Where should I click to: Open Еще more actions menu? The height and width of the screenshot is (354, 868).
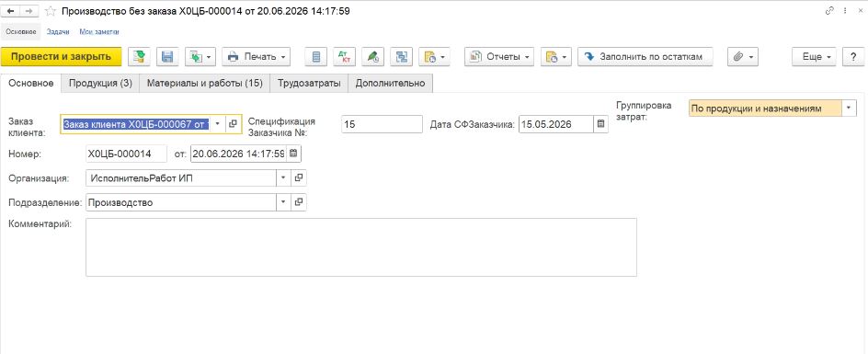(x=814, y=56)
